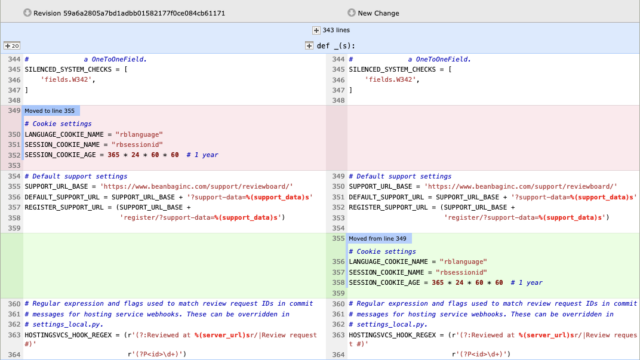Click the left '# Cookie settings' comment
Screen dimensions: 640x360
click(x=58, y=124)
